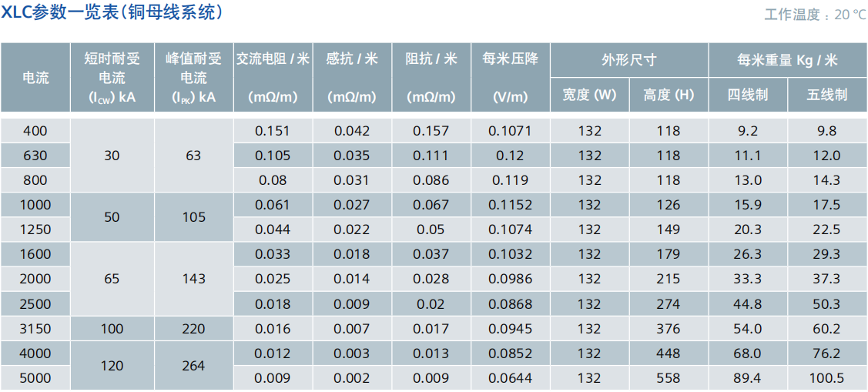Screen dimensions: 868x392
Task: Click the 高度 (H) sub-header
Action: [x=669, y=95]
